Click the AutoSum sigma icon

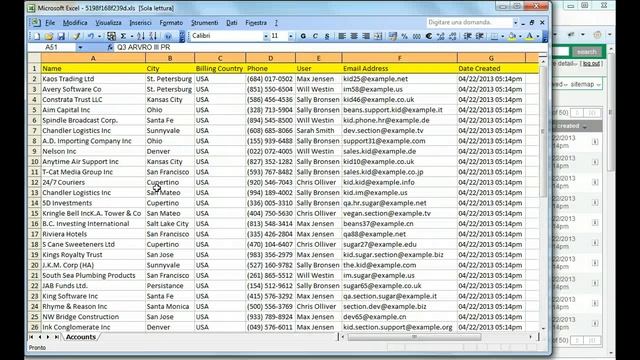123,36
